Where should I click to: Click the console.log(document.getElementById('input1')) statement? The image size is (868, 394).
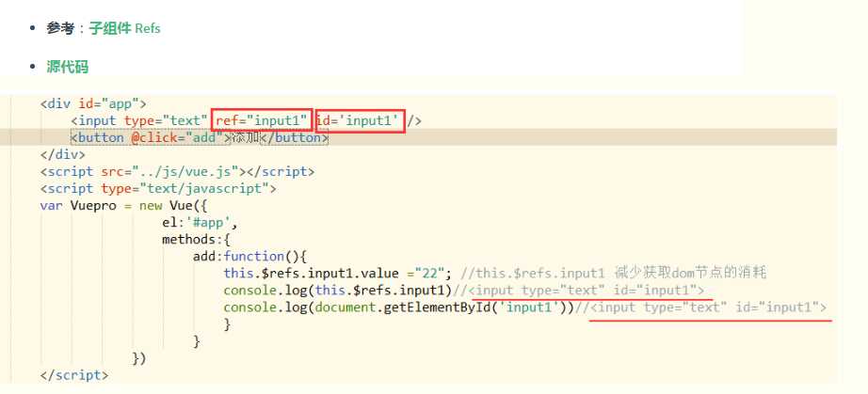(x=399, y=307)
